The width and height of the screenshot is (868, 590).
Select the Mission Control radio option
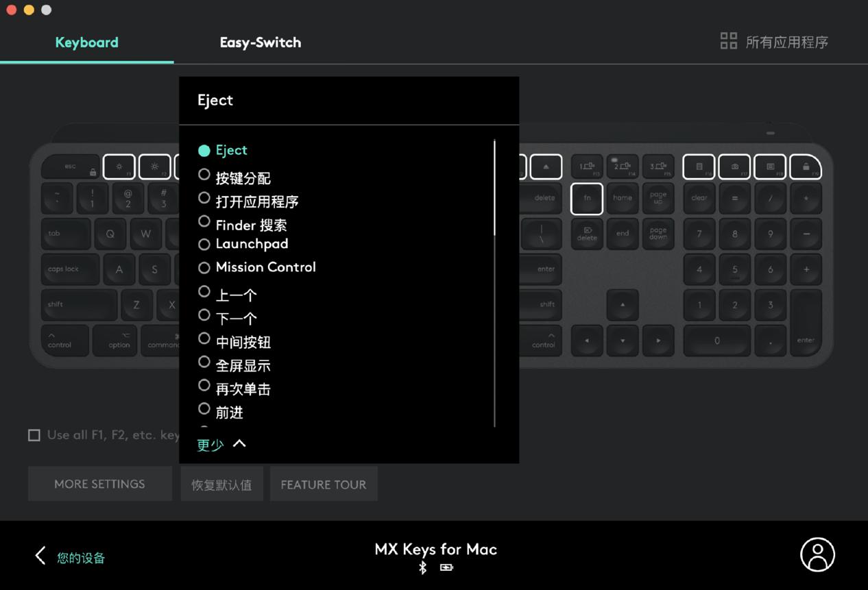(x=204, y=268)
